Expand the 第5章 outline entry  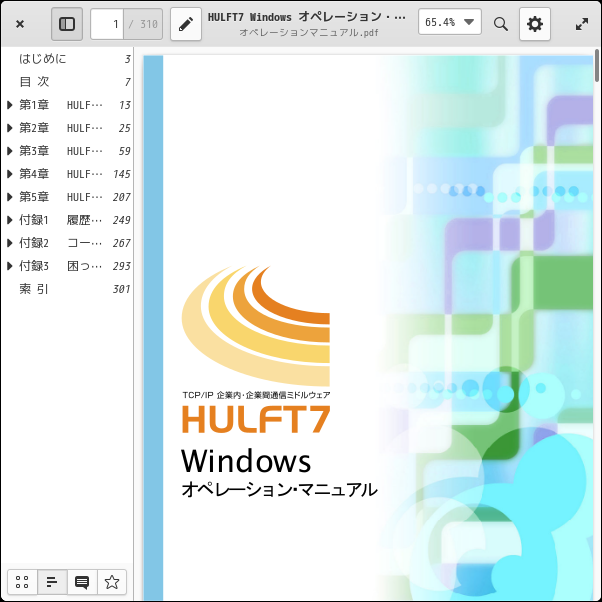point(10,197)
